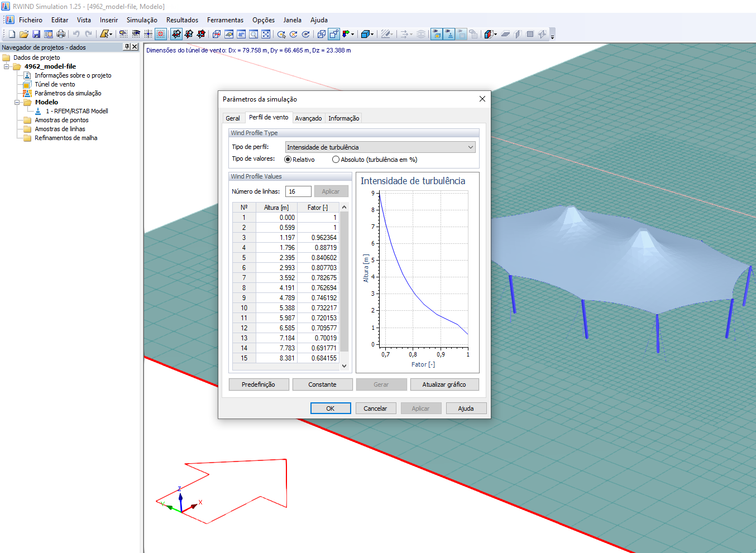
Task: Open the Ficheiro menu
Action: [31, 20]
